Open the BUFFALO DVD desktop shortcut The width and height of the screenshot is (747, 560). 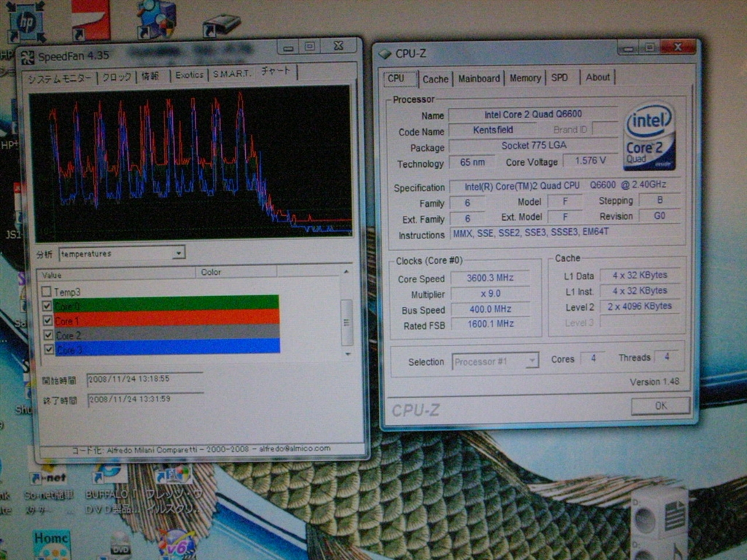coord(109,474)
